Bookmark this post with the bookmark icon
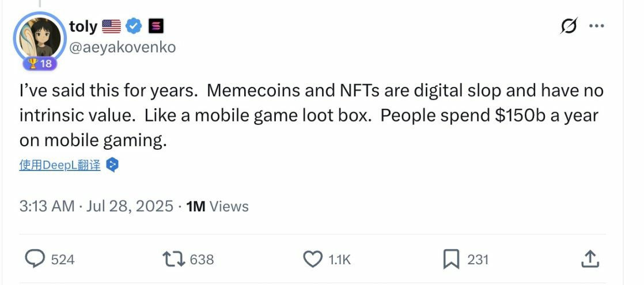 click(x=450, y=260)
